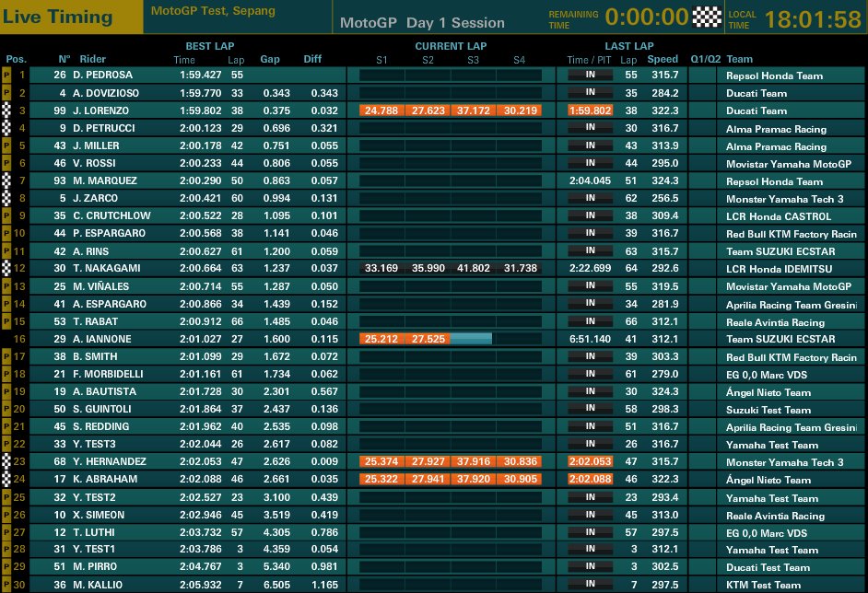Click Iannone's last lap time 6:51.140

[590, 339]
